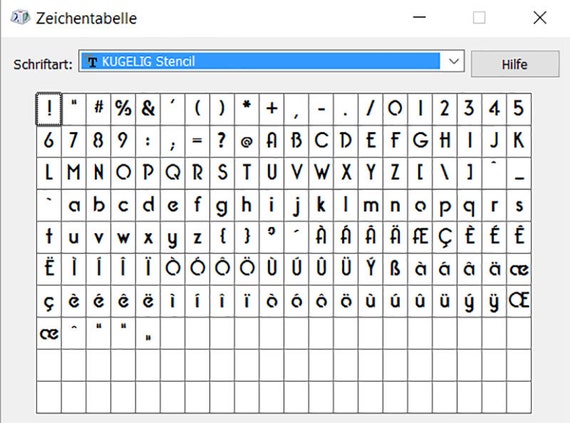Viewport: 570px width, 423px height.
Task: Select the lowercase g character
Action: (x=222, y=205)
